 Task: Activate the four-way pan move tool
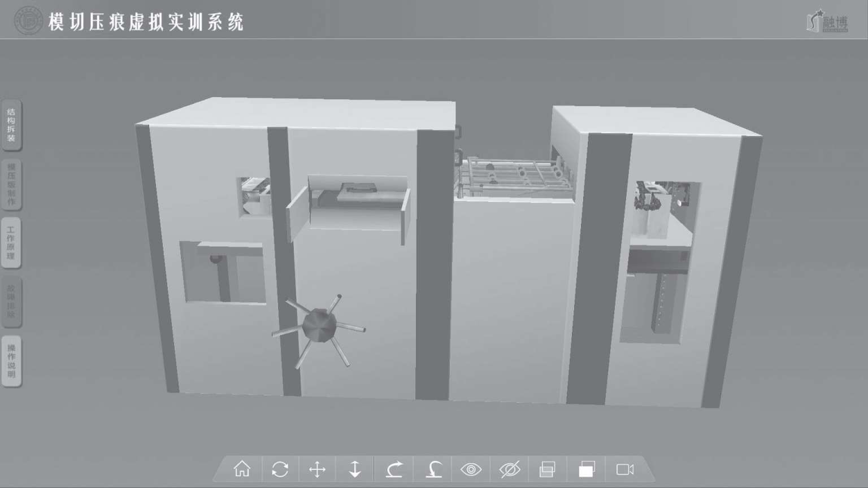click(318, 469)
